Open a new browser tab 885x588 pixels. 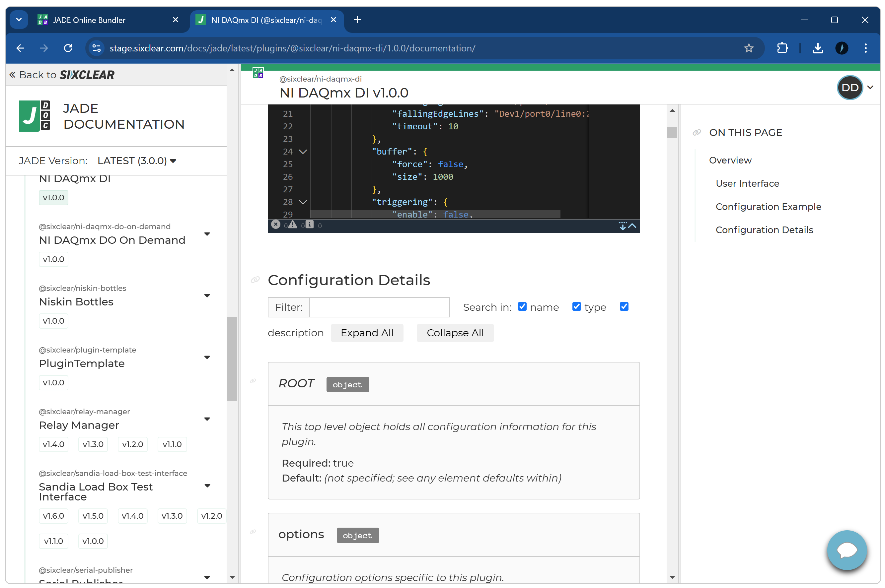click(357, 20)
